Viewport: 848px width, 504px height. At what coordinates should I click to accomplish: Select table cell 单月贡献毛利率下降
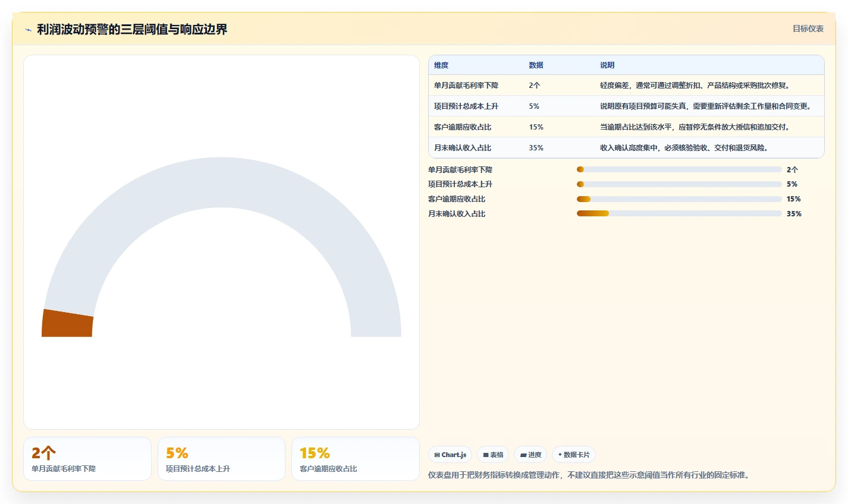(466, 86)
